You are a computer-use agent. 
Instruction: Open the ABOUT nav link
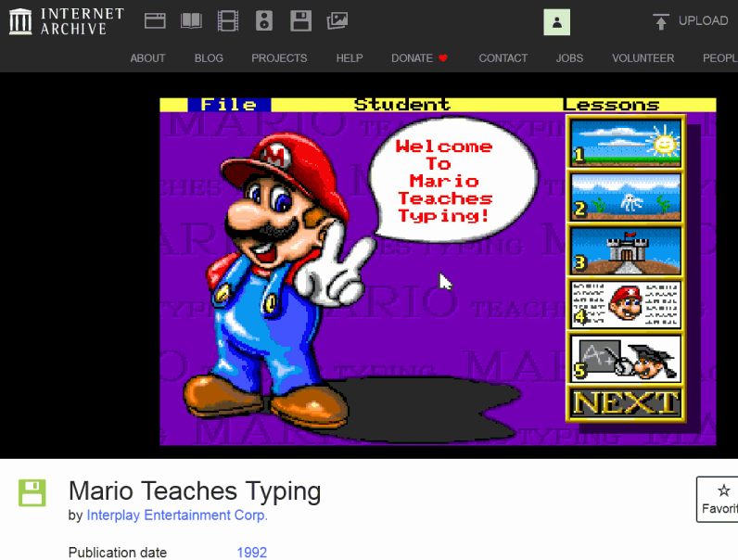pyautogui.click(x=147, y=57)
